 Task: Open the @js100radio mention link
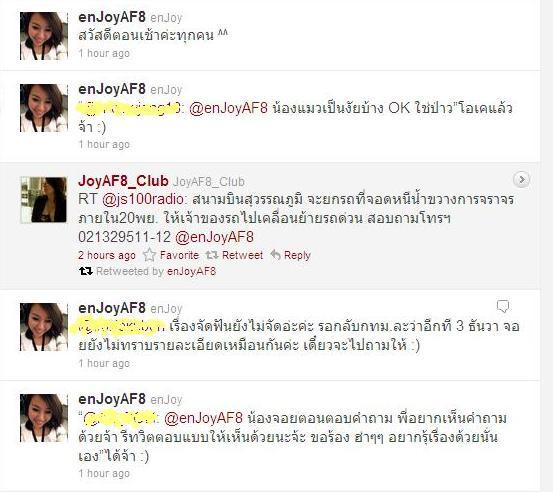coord(142,199)
